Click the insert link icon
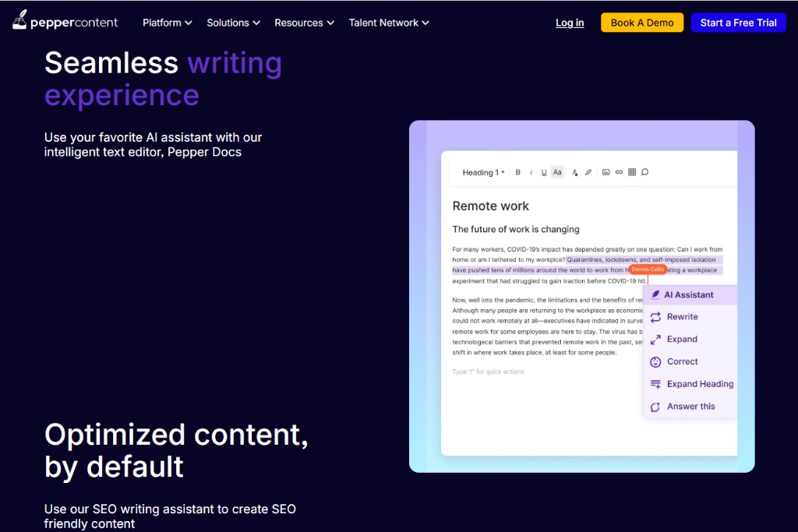798x532 pixels. coord(619,172)
